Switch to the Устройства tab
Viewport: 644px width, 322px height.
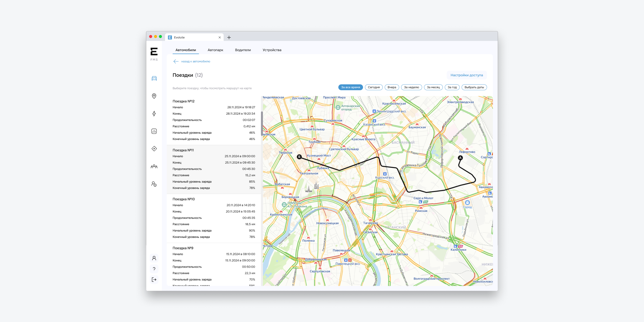pos(272,50)
